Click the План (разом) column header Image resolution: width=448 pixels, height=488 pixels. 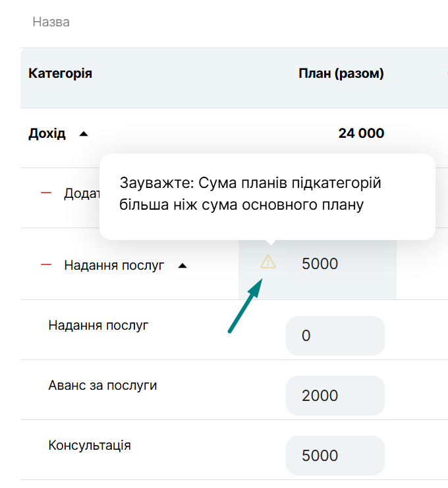[x=341, y=73]
